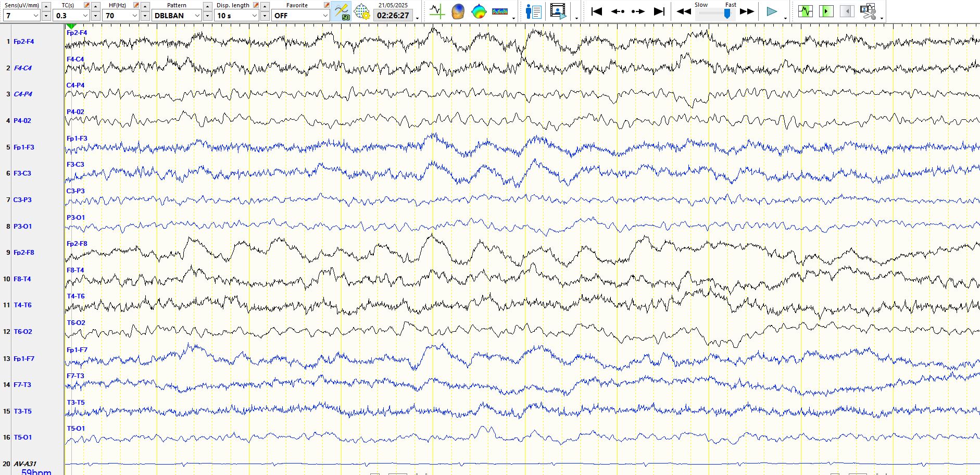Decrease the Sens(uV/mm) value with the down arrow
This screenshot has width=980, height=475.
pos(46,16)
